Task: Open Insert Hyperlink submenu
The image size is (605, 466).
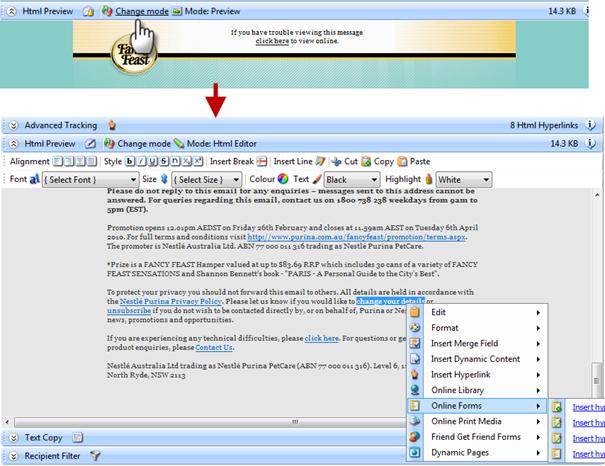Action: (477, 375)
